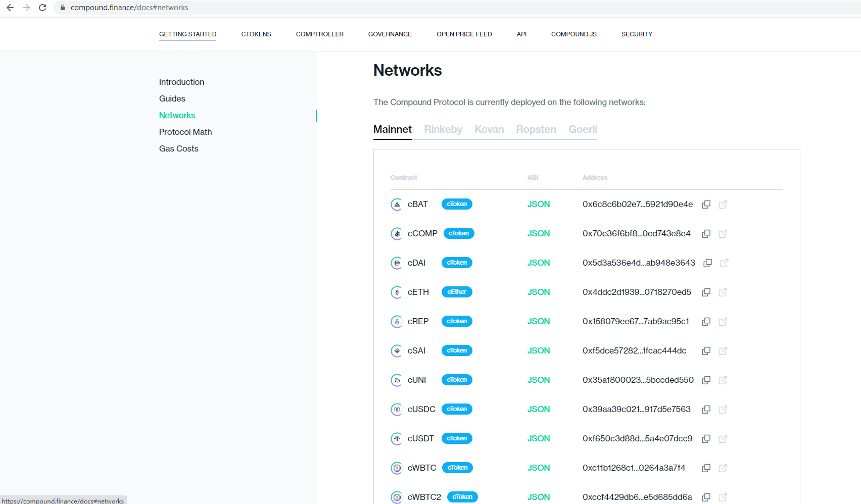This screenshot has height=504, width=861.
Task: Click the cUSDT token logo icon
Action: [x=397, y=439]
